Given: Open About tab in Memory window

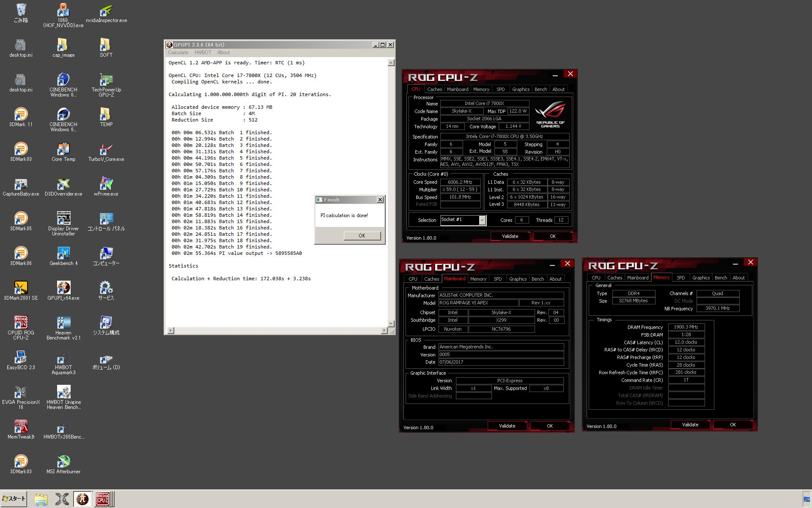Looking at the screenshot, I should (x=738, y=278).
